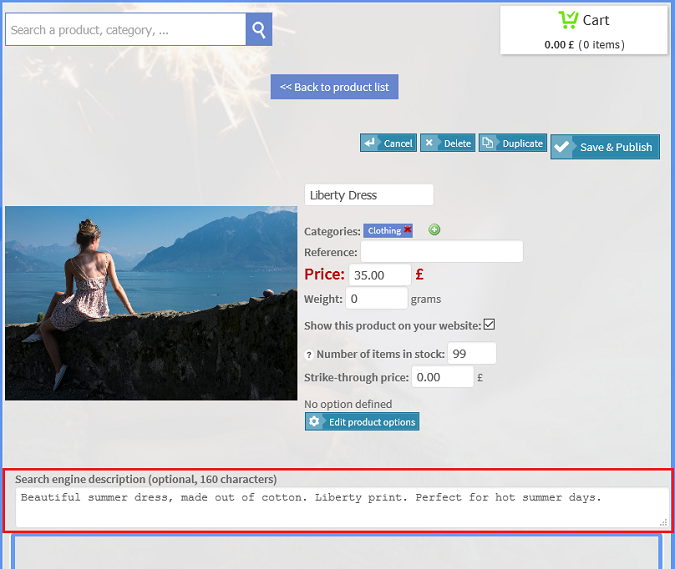Image resolution: width=675 pixels, height=569 pixels.
Task: Duplicate the Liberty Dress product
Action: pyautogui.click(x=513, y=143)
